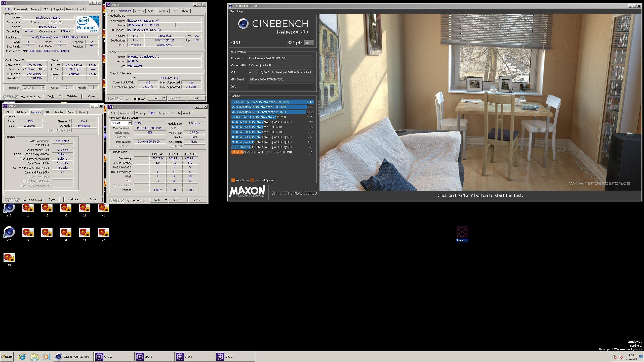644x362 pixels.
Task: Click the Cinebench logo sphere
Action: [x=243, y=24]
